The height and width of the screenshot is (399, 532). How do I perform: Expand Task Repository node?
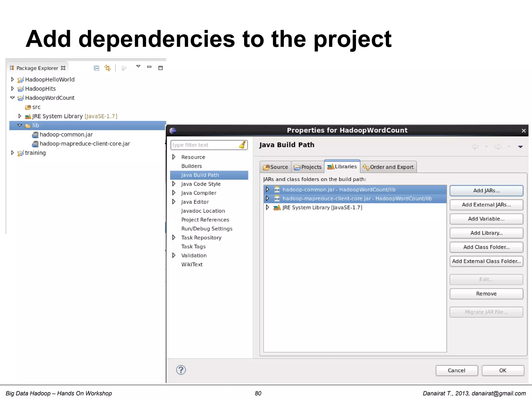(x=174, y=237)
